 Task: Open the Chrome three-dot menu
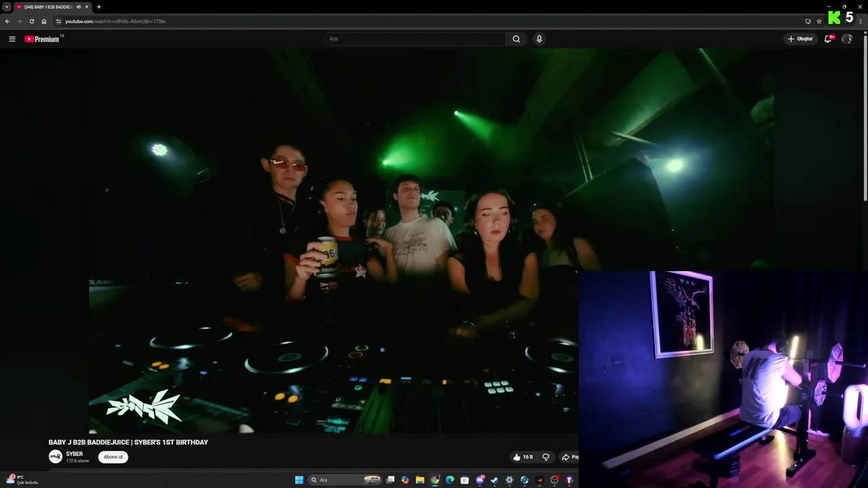click(861, 21)
